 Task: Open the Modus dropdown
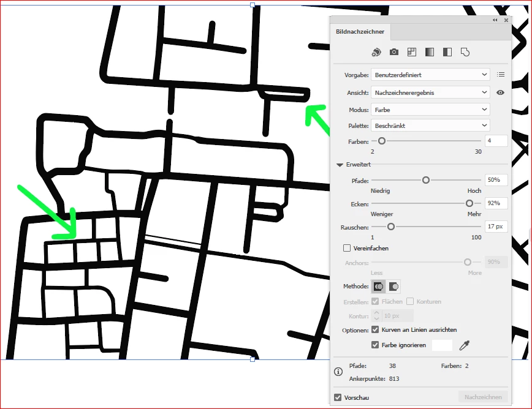pyautogui.click(x=430, y=110)
